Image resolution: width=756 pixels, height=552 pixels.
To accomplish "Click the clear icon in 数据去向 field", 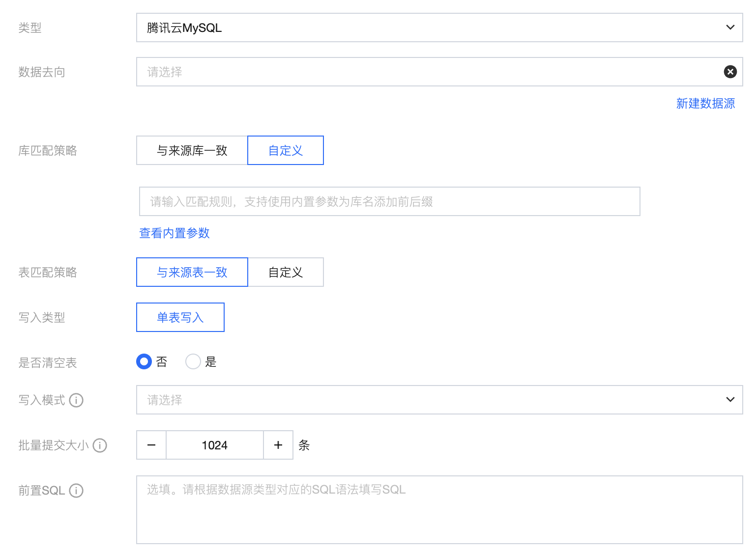I will point(730,72).
